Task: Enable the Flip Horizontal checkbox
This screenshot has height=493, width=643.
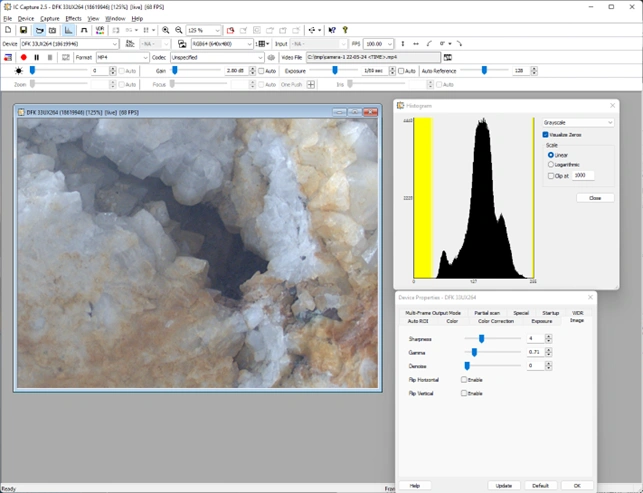Action: point(464,380)
